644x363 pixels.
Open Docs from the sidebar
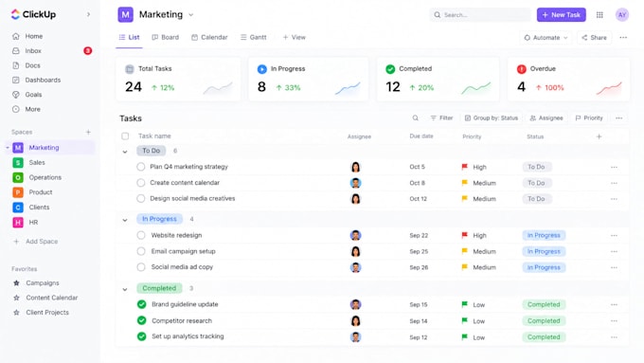pos(32,65)
